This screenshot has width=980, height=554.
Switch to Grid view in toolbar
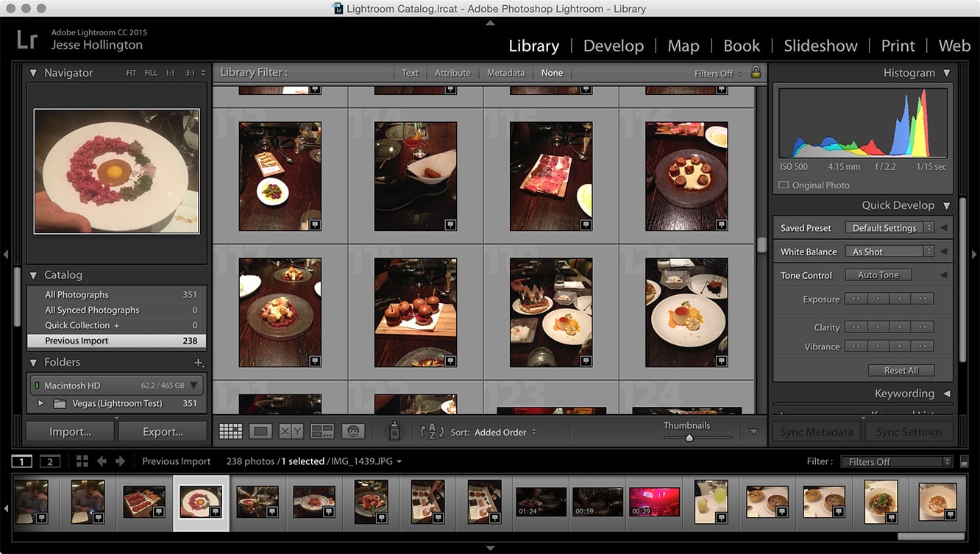pos(230,432)
